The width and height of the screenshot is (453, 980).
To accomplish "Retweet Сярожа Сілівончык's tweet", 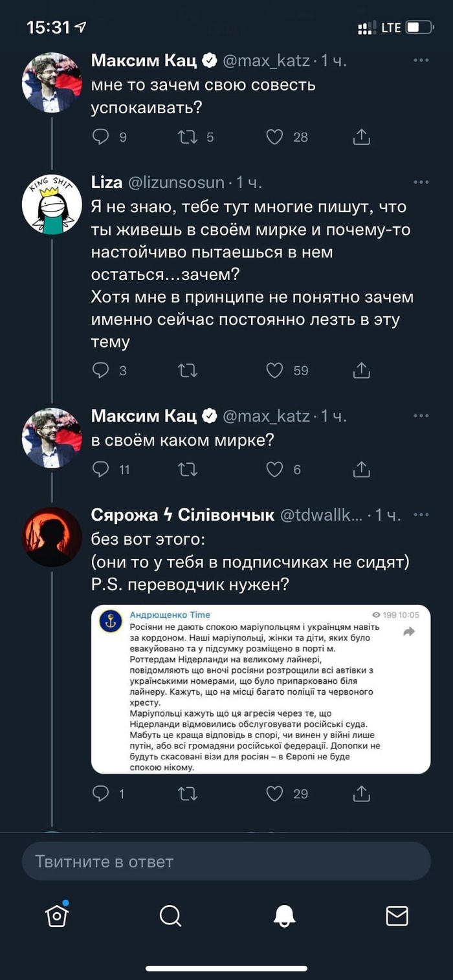I will (187, 793).
